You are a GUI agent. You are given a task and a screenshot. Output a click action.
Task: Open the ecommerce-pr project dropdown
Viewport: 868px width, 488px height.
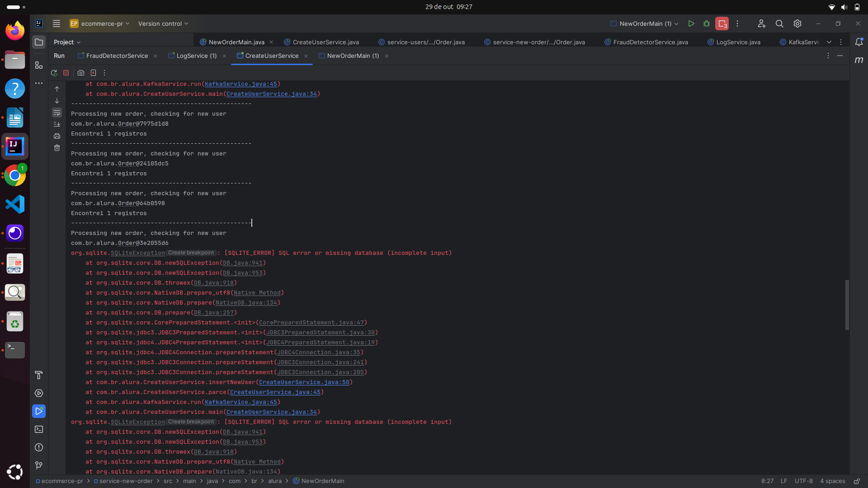[x=100, y=23]
